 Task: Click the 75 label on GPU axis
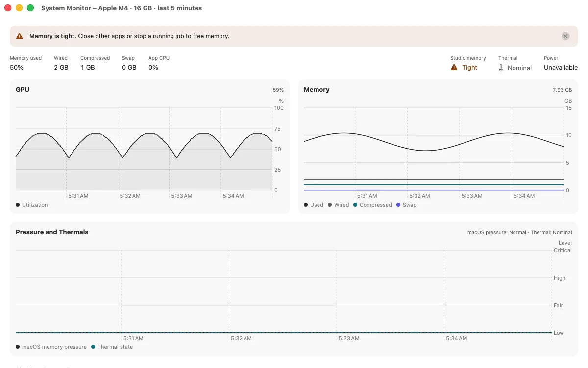(x=277, y=129)
